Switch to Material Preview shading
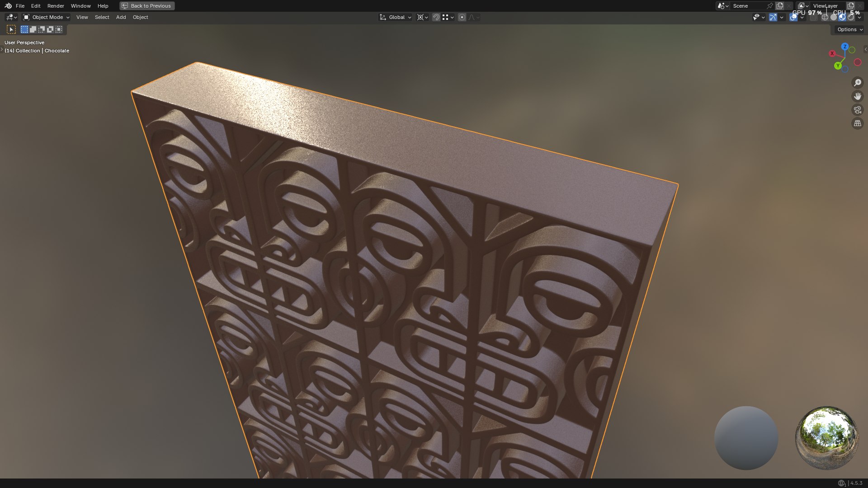The width and height of the screenshot is (868, 488). click(842, 17)
